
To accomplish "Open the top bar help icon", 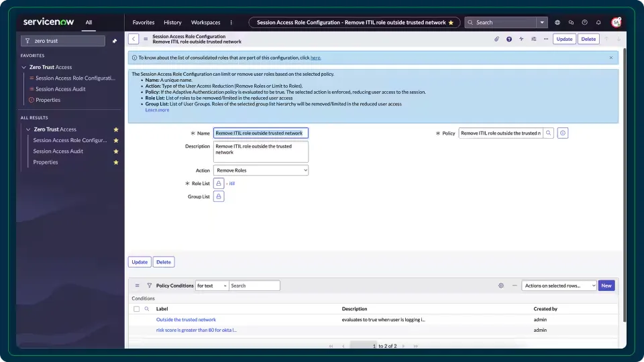I will 584,23.
